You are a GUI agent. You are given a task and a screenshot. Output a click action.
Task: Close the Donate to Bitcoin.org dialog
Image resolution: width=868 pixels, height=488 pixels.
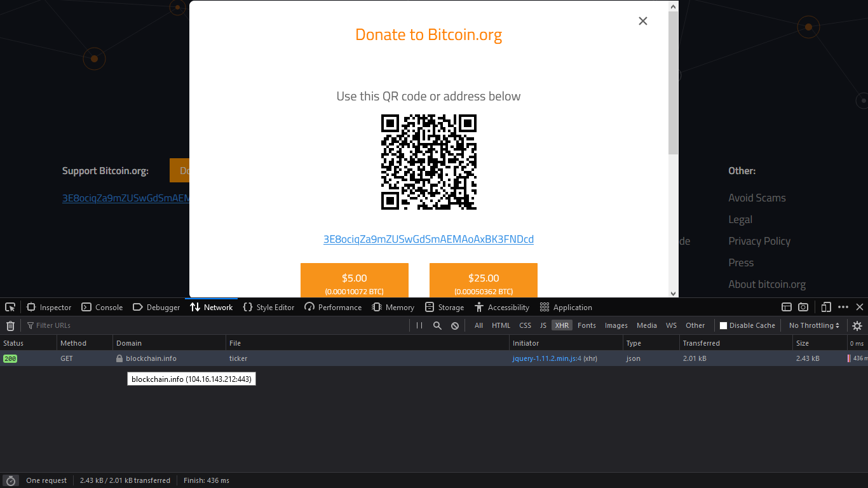(643, 21)
